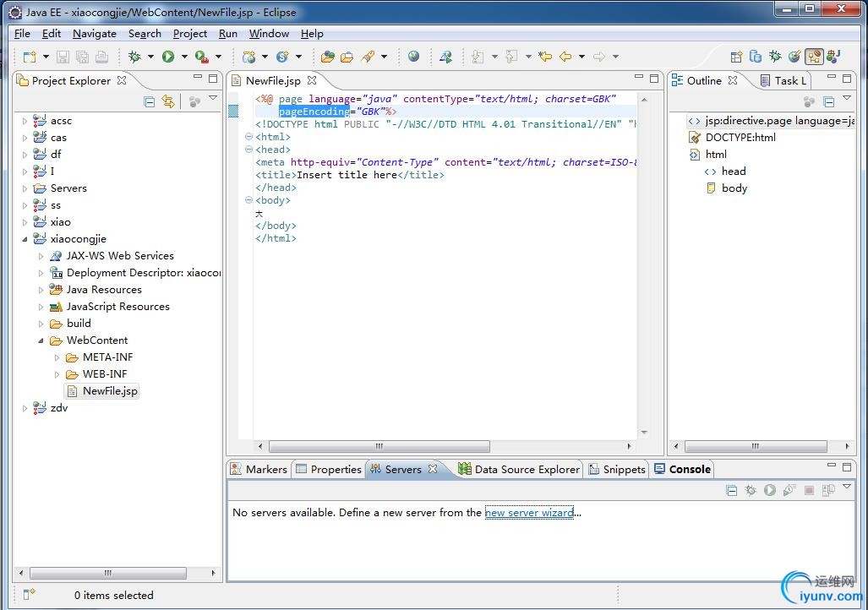Collapse the xiaocongjie project node
Image resolution: width=868 pixels, height=610 pixels.
25,239
